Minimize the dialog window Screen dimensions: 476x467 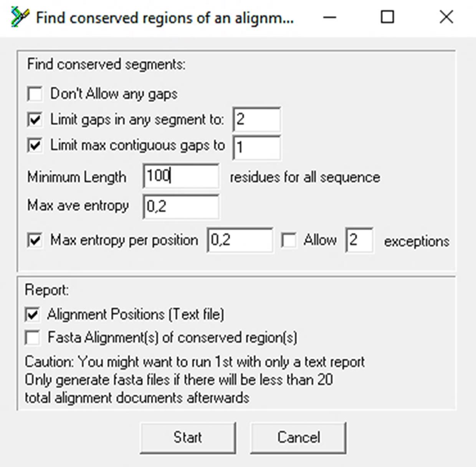[330, 17]
